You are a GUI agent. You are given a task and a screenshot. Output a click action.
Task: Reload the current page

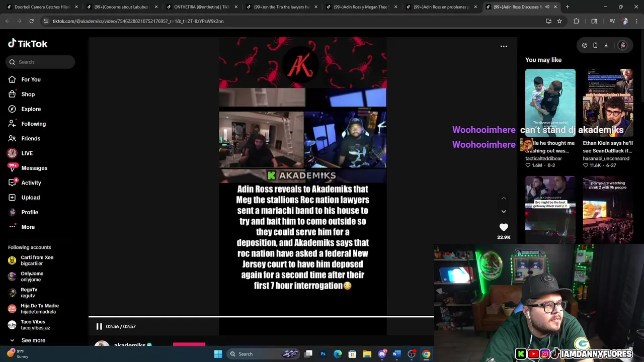coord(31,21)
